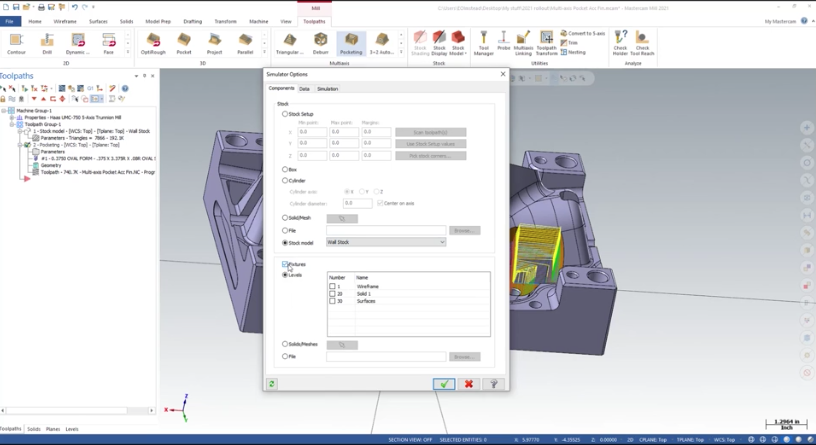Screen dimensions: 816x445
Task: Open the Stock Model tool
Action: point(458,44)
